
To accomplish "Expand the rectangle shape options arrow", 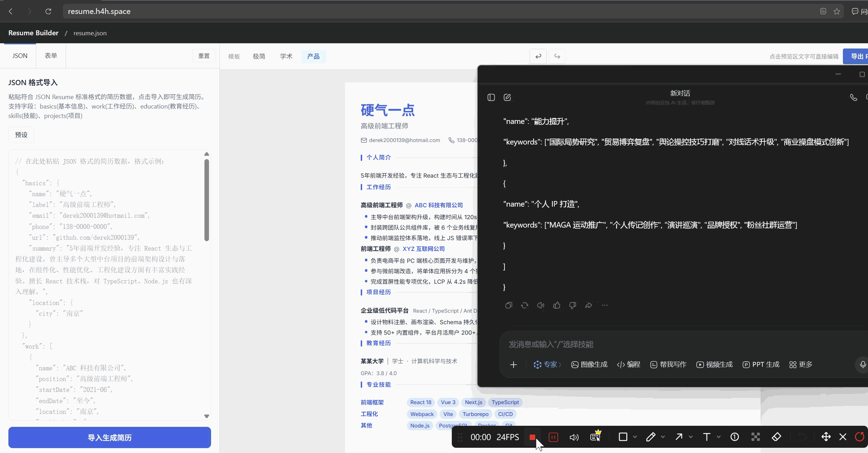I will 635,437.
